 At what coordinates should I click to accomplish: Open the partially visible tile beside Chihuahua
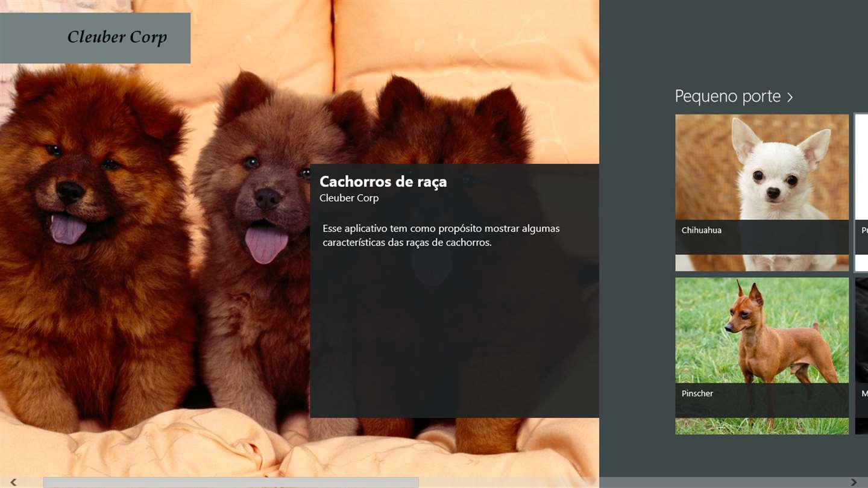[861, 193]
